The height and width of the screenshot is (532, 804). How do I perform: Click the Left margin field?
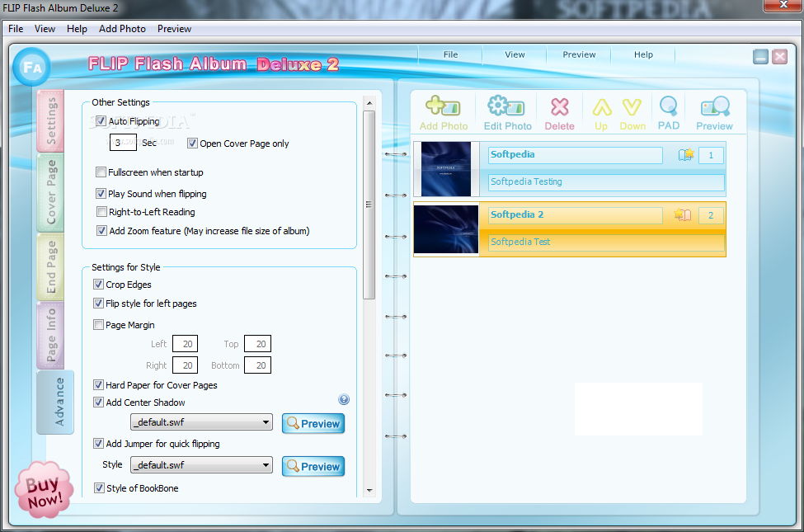click(x=185, y=344)
